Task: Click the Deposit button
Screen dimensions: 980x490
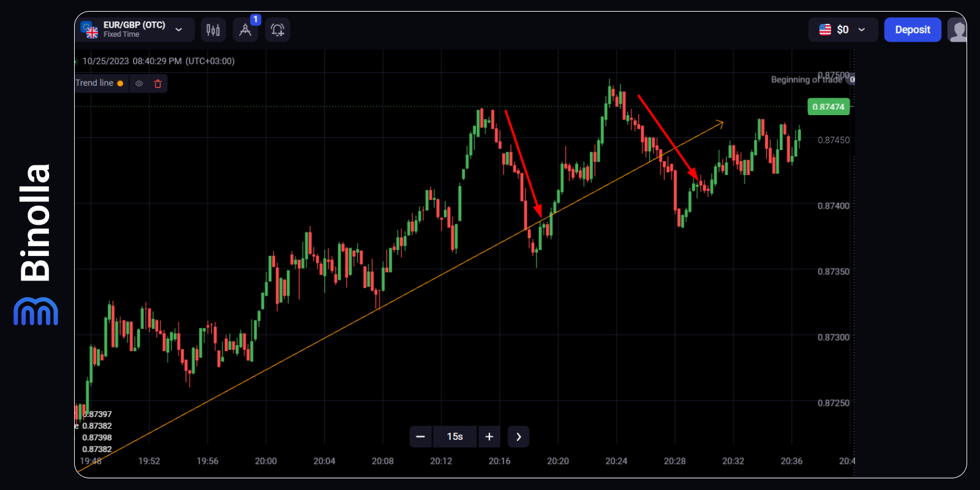Action: click(912, 29)
